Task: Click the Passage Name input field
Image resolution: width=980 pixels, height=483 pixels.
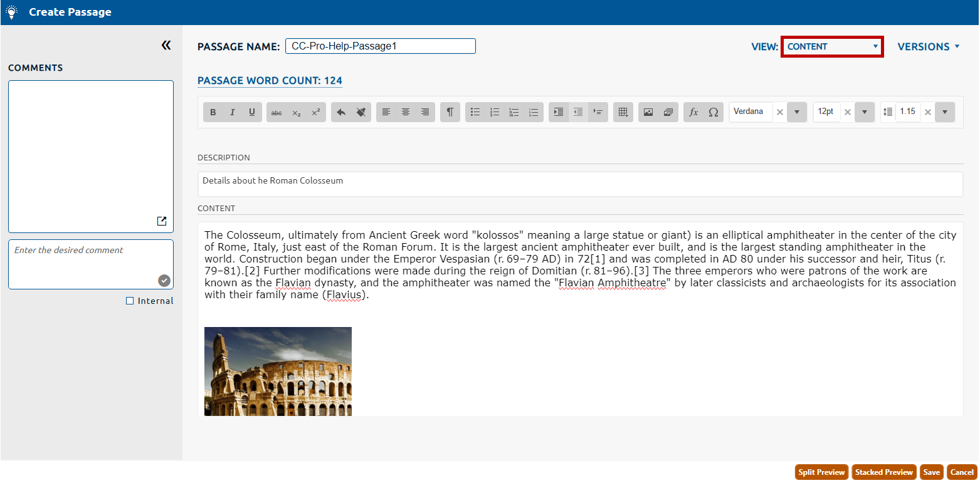Action: pos(380,46)
